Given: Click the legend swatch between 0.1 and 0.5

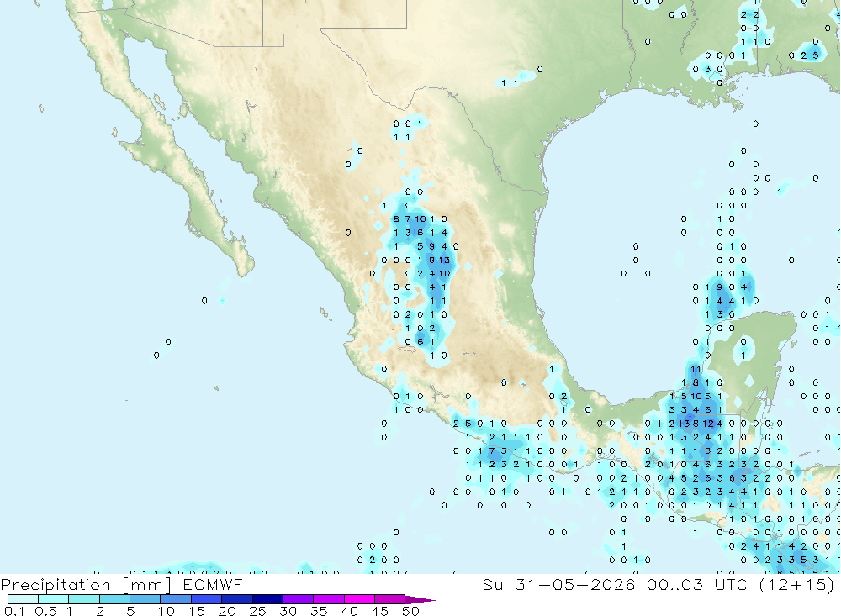Looking at the screenshot, I should [x=23, y=599].
